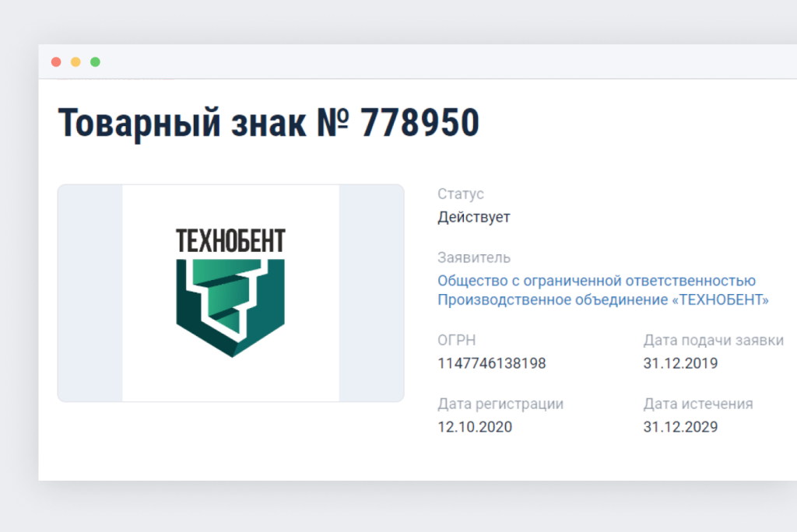
Task: Click the ТЕХНОБЕНТ wordmark above the emblem
Action: coord(230,241)
